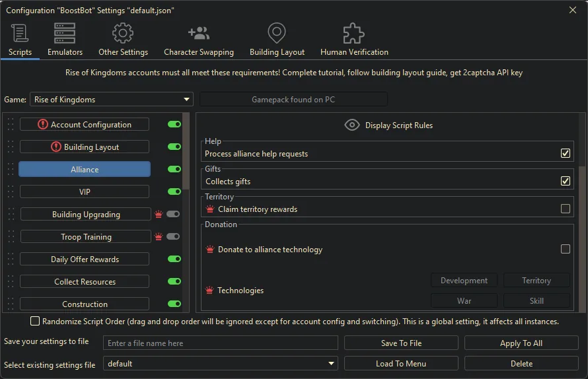Click the Apply To All button
Screen dimensions: 588x379
click(x=521, y=343)
